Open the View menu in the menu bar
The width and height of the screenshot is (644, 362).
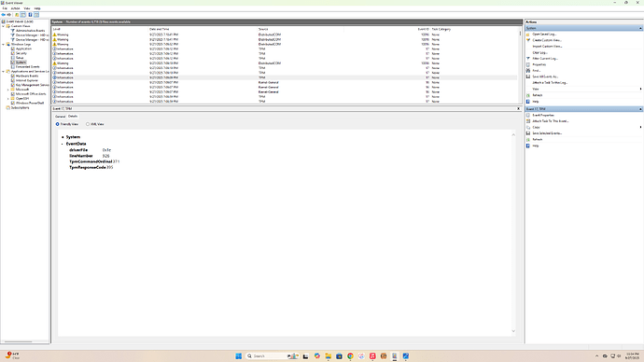click(27, 8)
